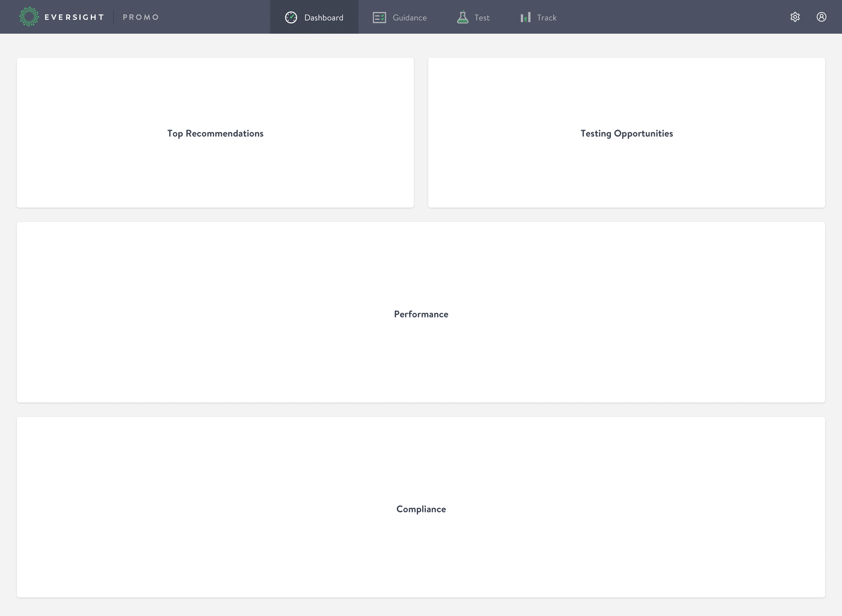Viewport: 842px width, 616px height.
Task: Click the Eversight green circular logo
Action: click(29, 17)
